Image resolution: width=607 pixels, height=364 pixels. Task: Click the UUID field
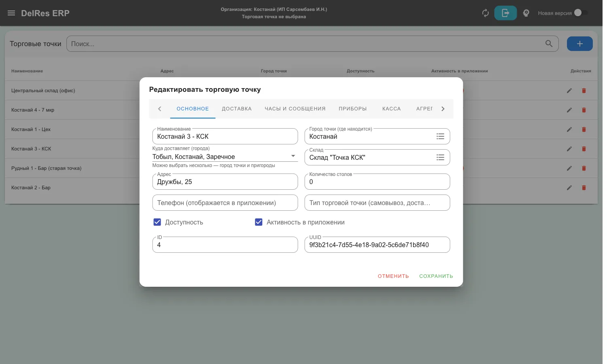pos(377,245)
